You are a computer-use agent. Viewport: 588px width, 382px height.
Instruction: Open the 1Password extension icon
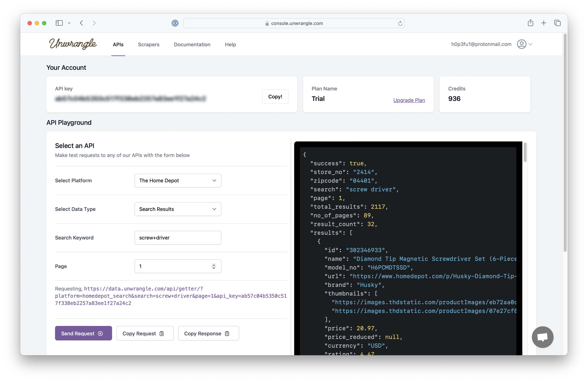(175, 23)
